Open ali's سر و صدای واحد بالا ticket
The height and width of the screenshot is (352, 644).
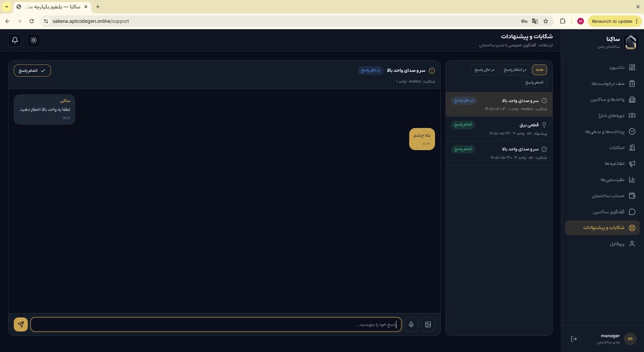click(x=499, y=153)
